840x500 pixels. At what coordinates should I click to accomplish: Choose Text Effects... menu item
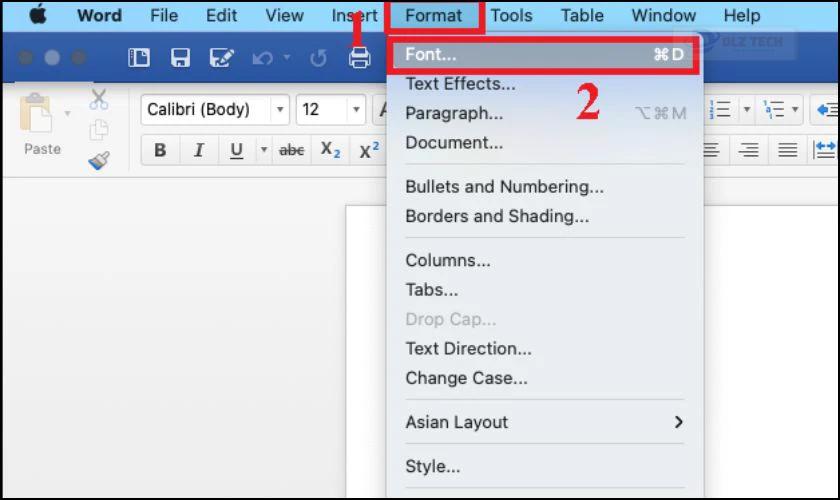pyautogui.click(x=544, y=84)
